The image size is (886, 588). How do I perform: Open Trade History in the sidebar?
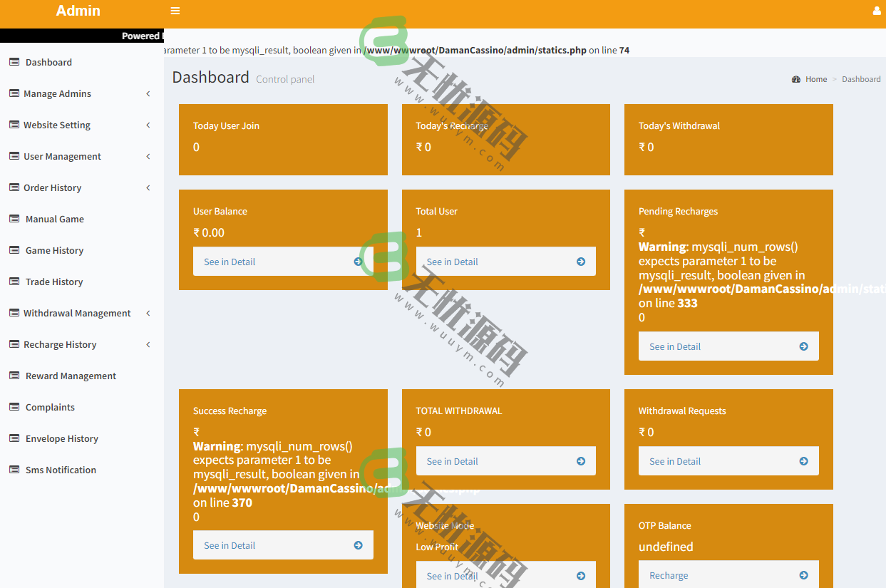click(54, 282)
